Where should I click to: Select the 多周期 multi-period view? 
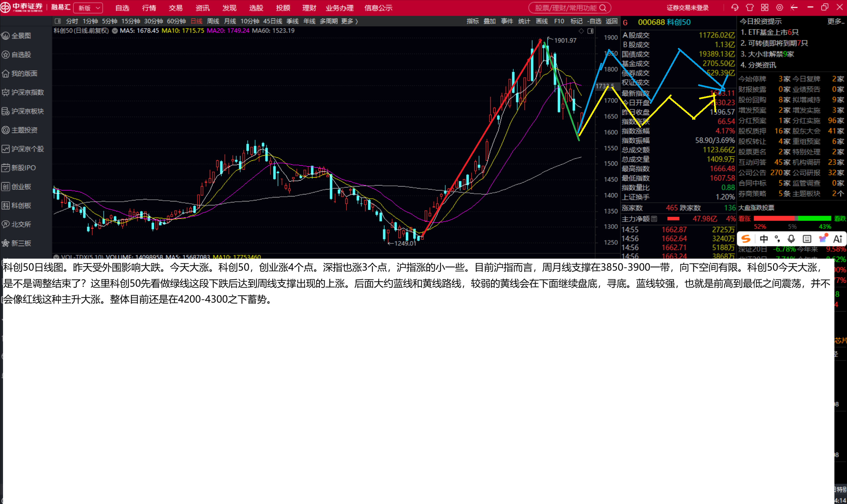click(329, 21)
